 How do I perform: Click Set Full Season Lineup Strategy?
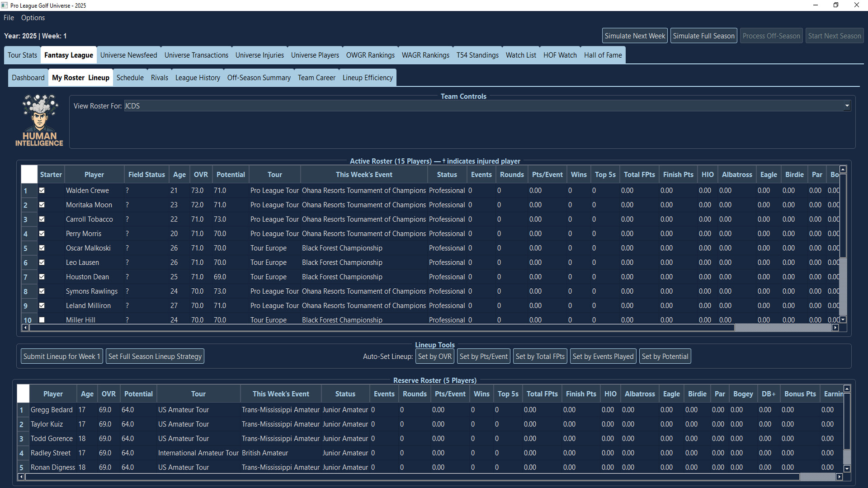coord(155,356)
